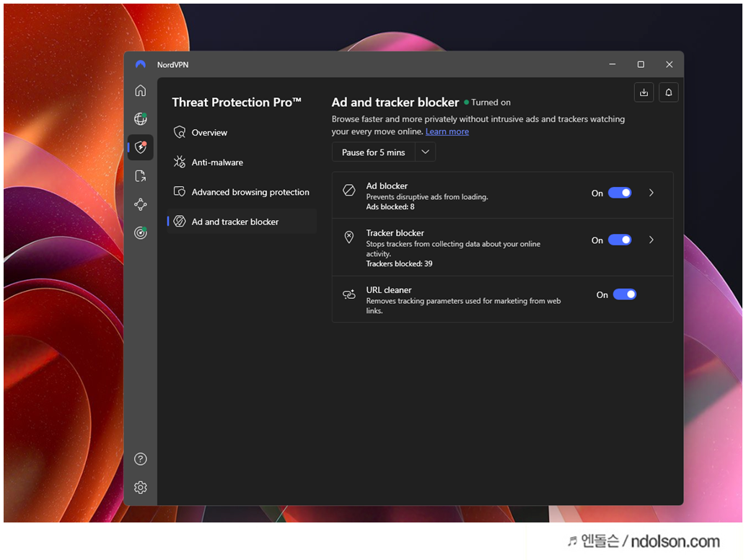The width and height of the screenshot is (746, 560).
Task: Open the Learn more link
Action: click(x=447, y=131)
